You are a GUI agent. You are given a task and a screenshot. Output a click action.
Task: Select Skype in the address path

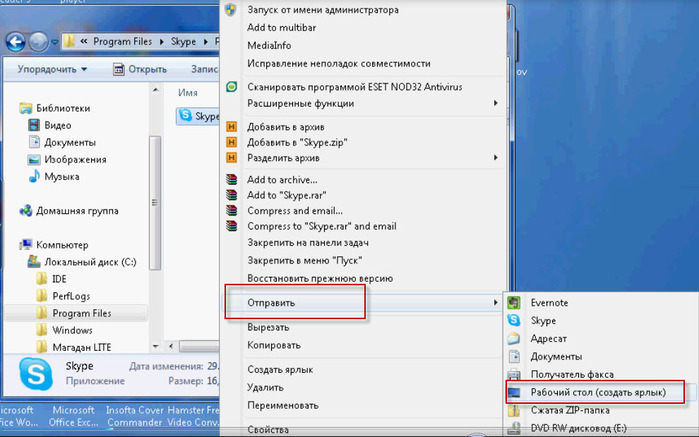tap(183, 41)
